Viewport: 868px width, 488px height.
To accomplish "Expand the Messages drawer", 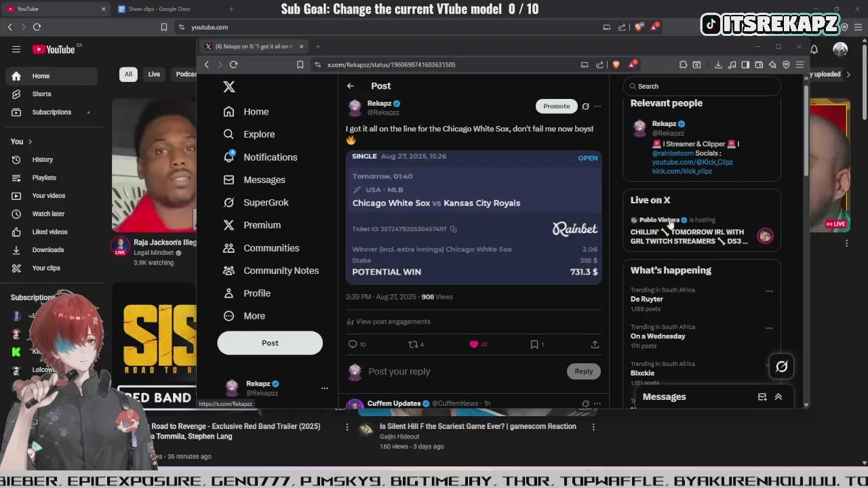I will click(778, 397).
